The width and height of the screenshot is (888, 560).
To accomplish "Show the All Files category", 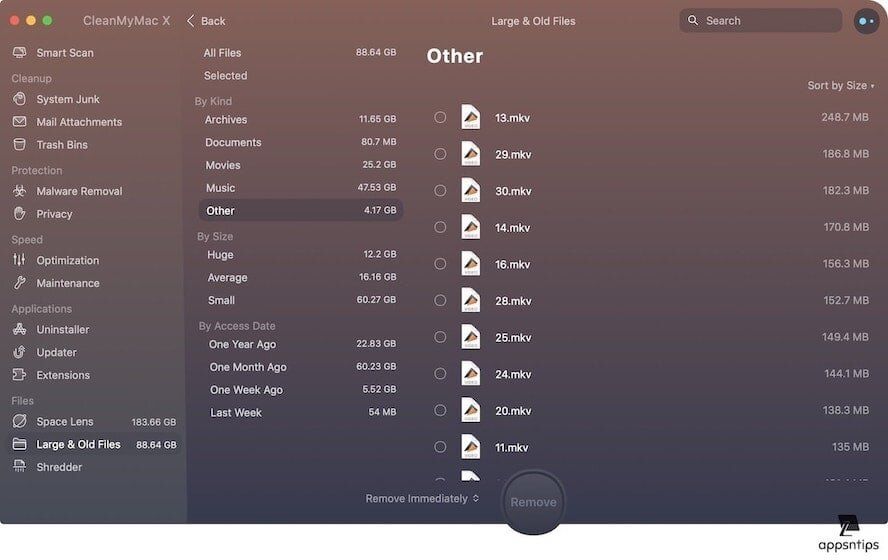I will [x=300, y=53].
